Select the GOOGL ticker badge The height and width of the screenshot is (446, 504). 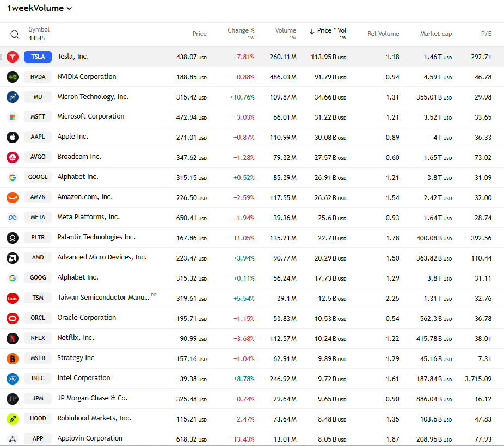tap(38, 177)
